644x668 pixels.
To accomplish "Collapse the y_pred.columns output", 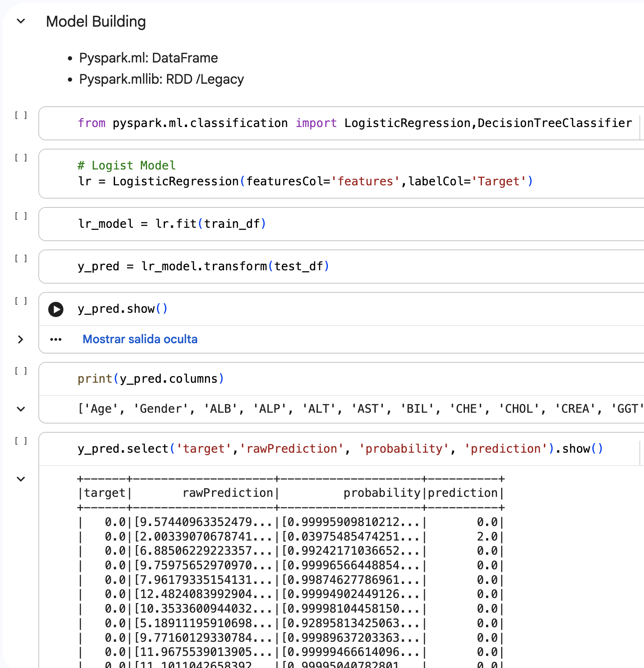I will [21, 409].
